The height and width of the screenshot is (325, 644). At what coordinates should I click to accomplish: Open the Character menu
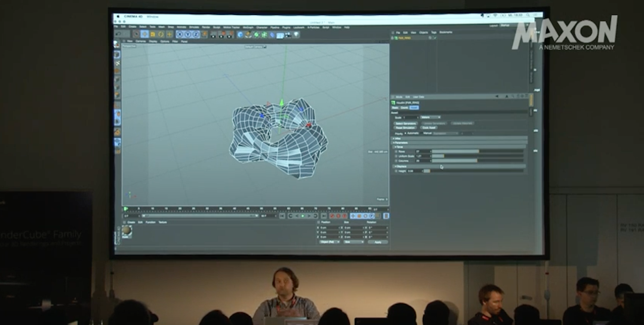click(262, 27)
